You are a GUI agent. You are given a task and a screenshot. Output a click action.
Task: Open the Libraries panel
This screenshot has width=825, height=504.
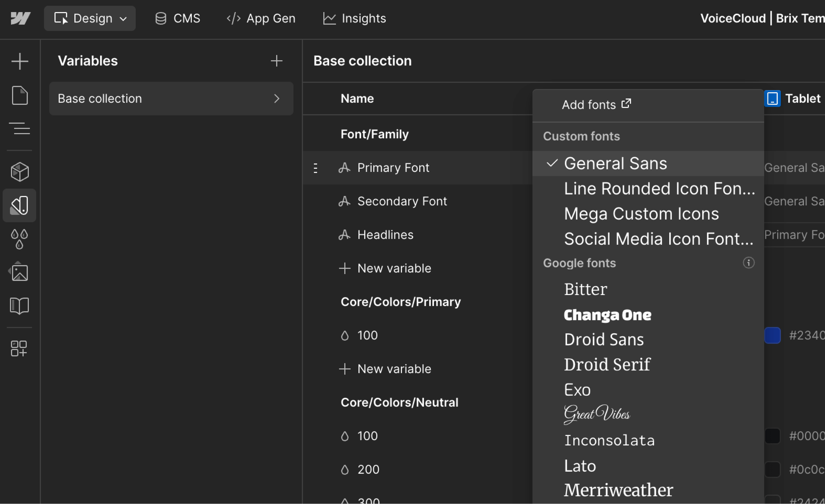(19, 305)
